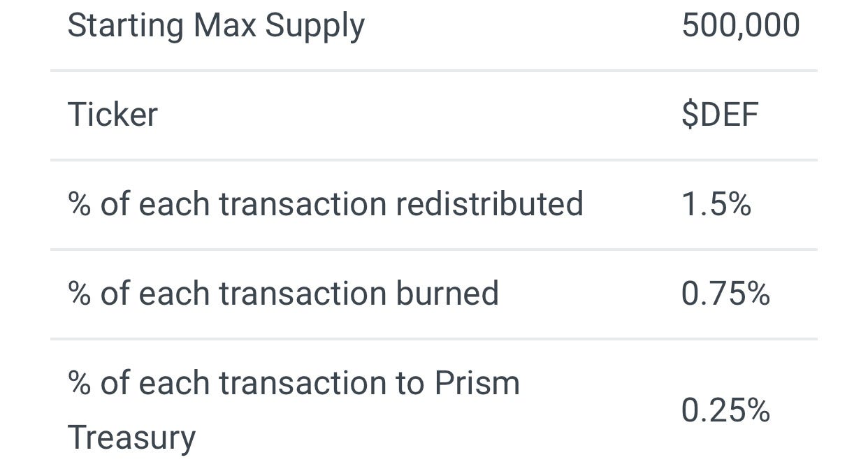Select the 0.75% burned value
The width and height of the screenshot is (868, 476).
[725, 294]
